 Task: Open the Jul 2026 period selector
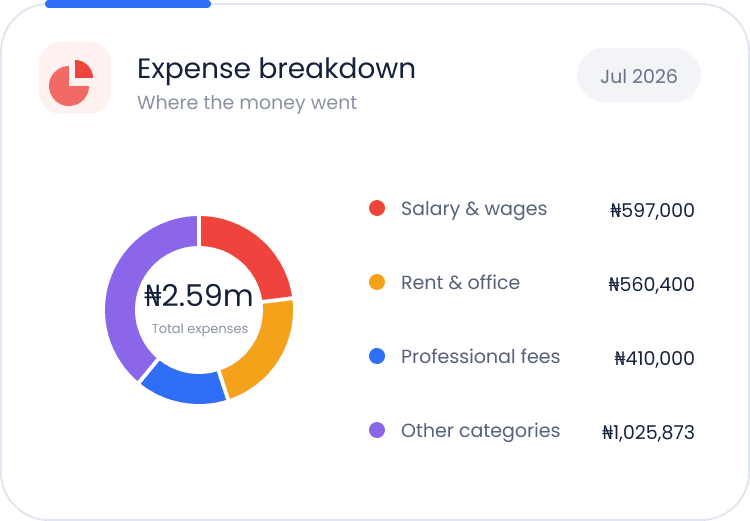pos(639,76)
